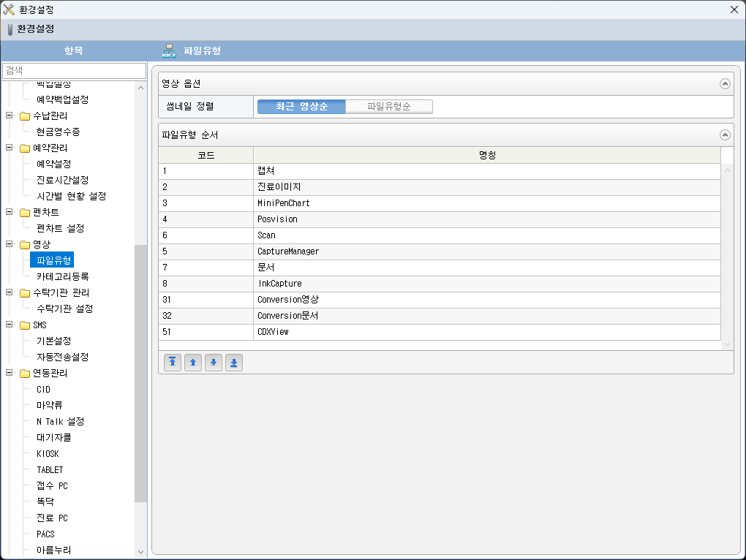Screen dimensions: 746x560
Task: Click the 명칭 column header
Action: 486,155
